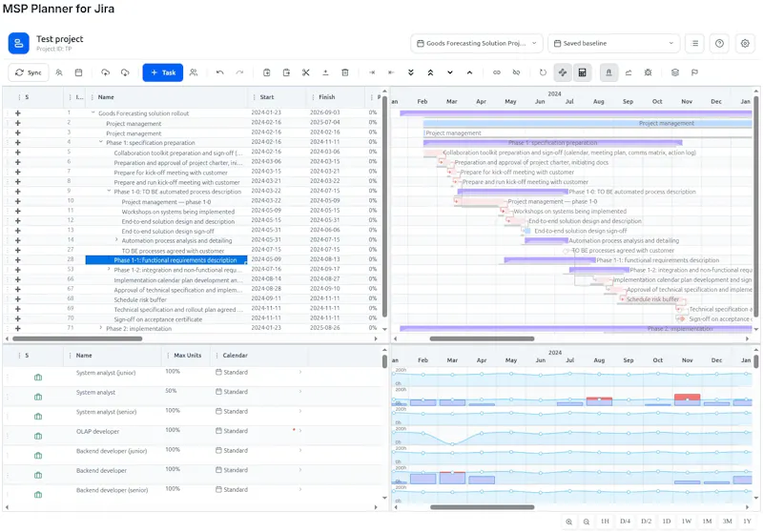Click the Finish column header
The width and height of the screenshot is (763, 532).
point(326,97)
